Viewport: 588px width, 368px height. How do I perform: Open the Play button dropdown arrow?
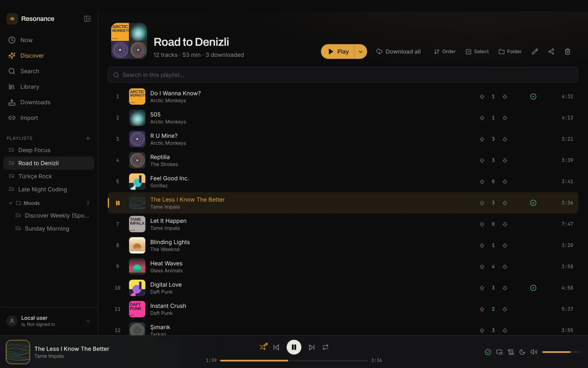361,52
